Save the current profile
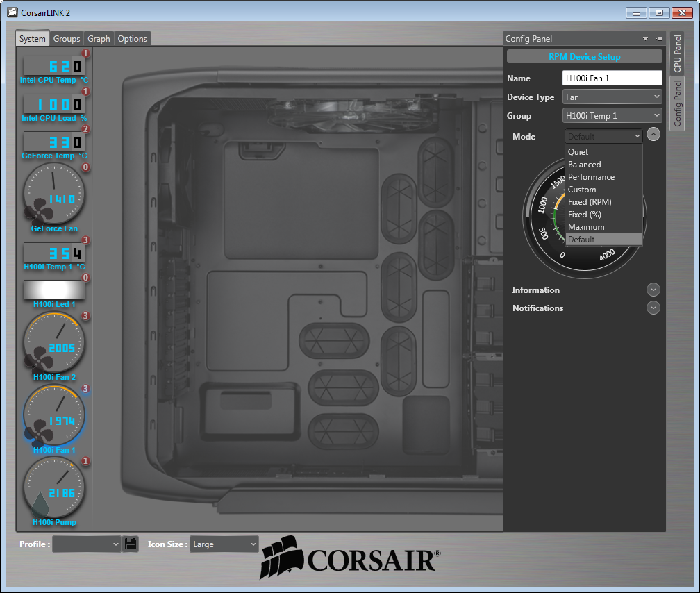700x593 pixels. coord(131,544)
